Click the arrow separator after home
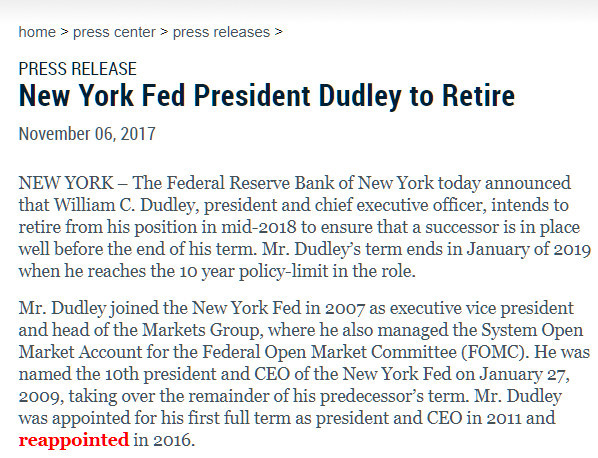598x458 pixels. (64, 32)
